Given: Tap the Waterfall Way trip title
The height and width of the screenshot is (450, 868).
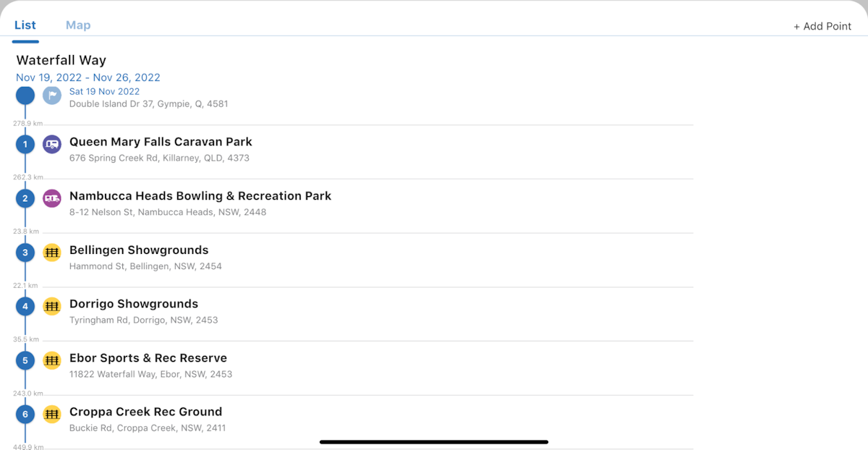Looking at the screenshot, I should pos(61,60).
